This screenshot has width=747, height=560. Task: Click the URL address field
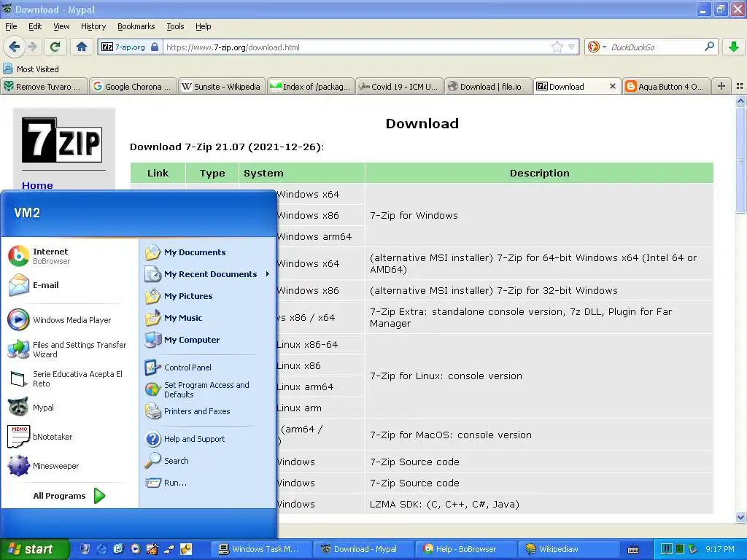356,47
